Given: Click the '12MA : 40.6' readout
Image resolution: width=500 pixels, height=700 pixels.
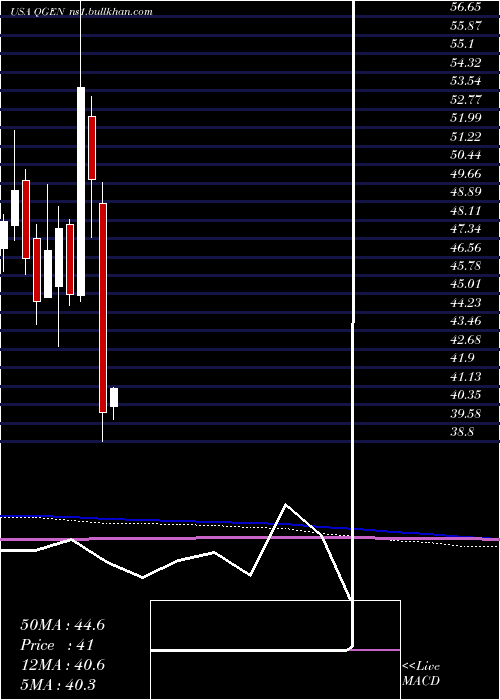Looking at the screenshot, I should (x=62, y=665).
